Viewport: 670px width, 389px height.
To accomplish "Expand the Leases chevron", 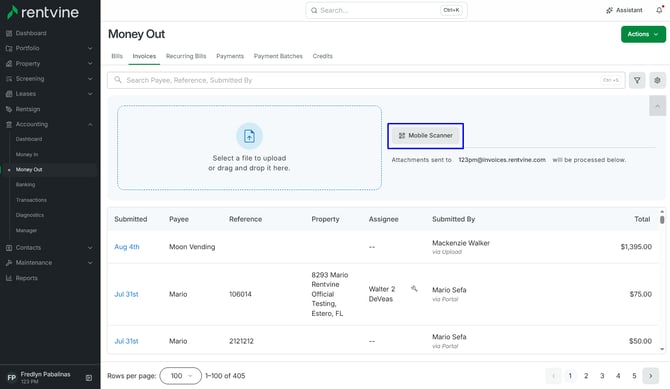I will coord(90,94).
